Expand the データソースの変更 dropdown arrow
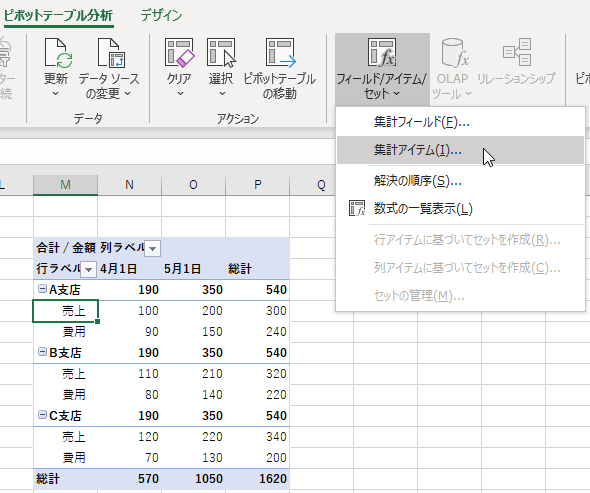Screen dimensions: 590x493 tap(127, 93)
